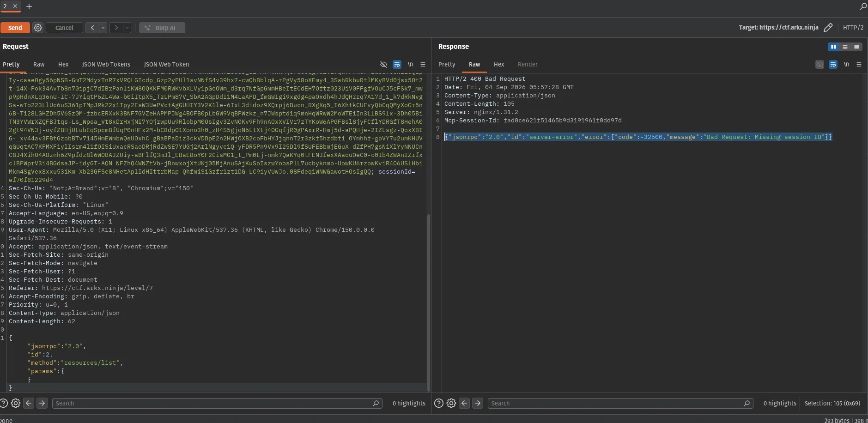Switch response view to Pretty tab
Screen dimensions: 868x423
coord(447,64)
